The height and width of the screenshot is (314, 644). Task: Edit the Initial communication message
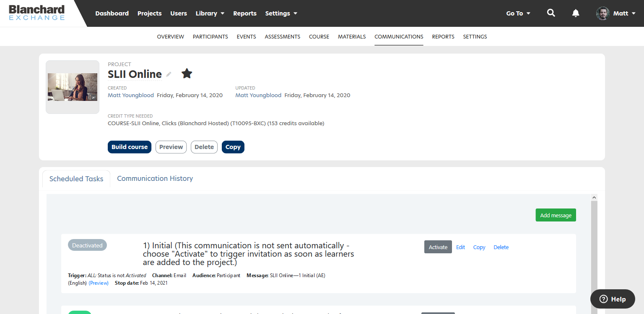pos(460,247)
